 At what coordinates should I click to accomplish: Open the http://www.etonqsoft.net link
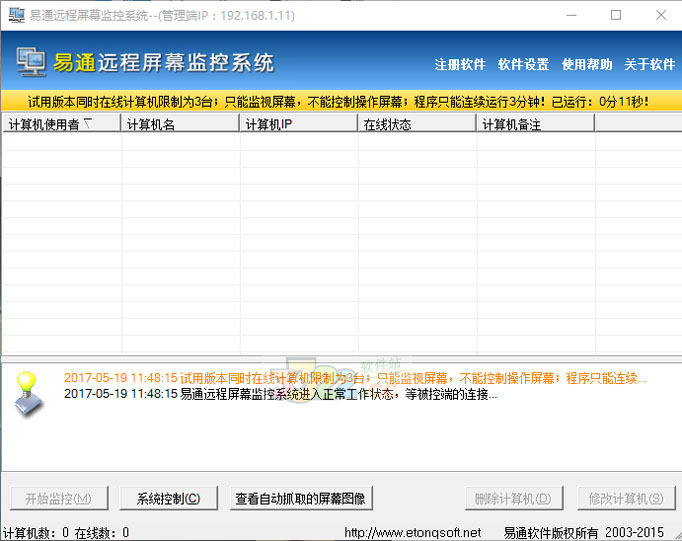pos(412,532)
